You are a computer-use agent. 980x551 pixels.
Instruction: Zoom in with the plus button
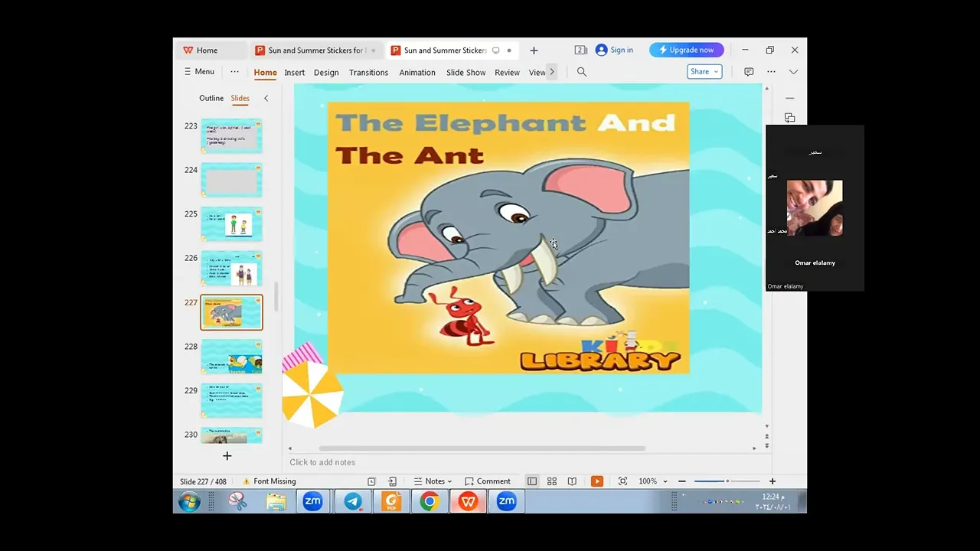[x=773, y=481]
